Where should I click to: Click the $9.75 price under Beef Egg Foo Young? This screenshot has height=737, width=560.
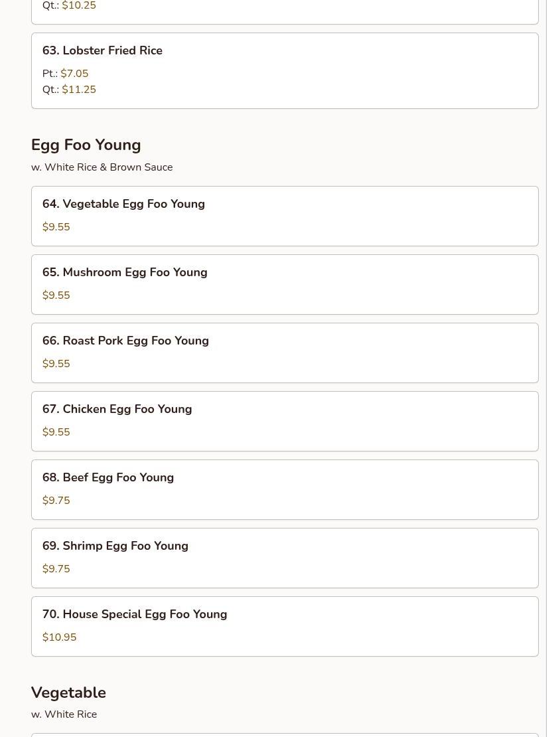tap(56, 501)
